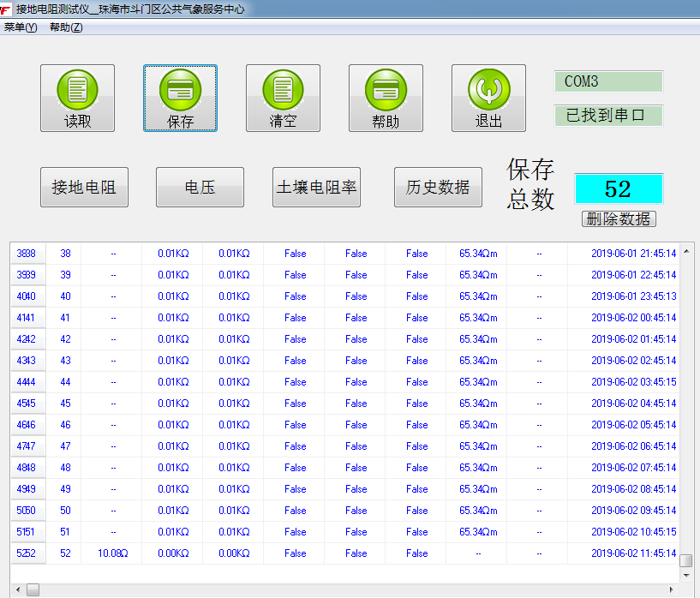Click the 清空 (Clear) icon button
Image resolution: width=700 pixels, height=598 pixels.
283,98
